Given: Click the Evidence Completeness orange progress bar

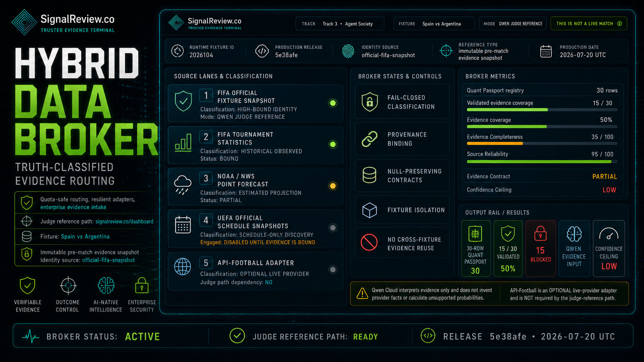Looking at the screenshot, I should click(542, 143).
